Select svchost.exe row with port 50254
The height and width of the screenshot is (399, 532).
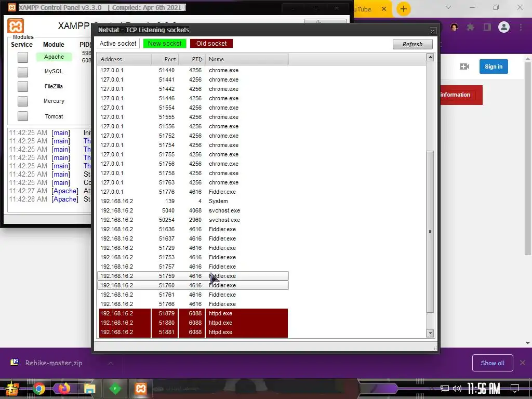click(193, 220)
